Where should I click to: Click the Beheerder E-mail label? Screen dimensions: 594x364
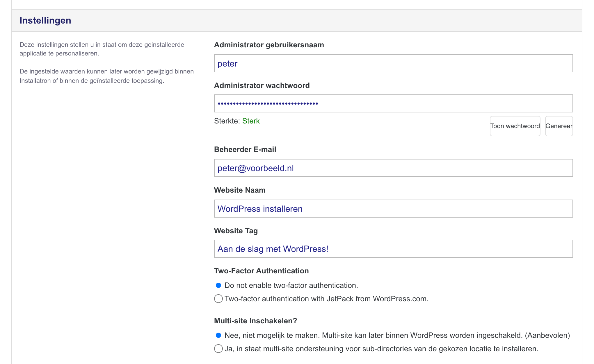[245, 149]
